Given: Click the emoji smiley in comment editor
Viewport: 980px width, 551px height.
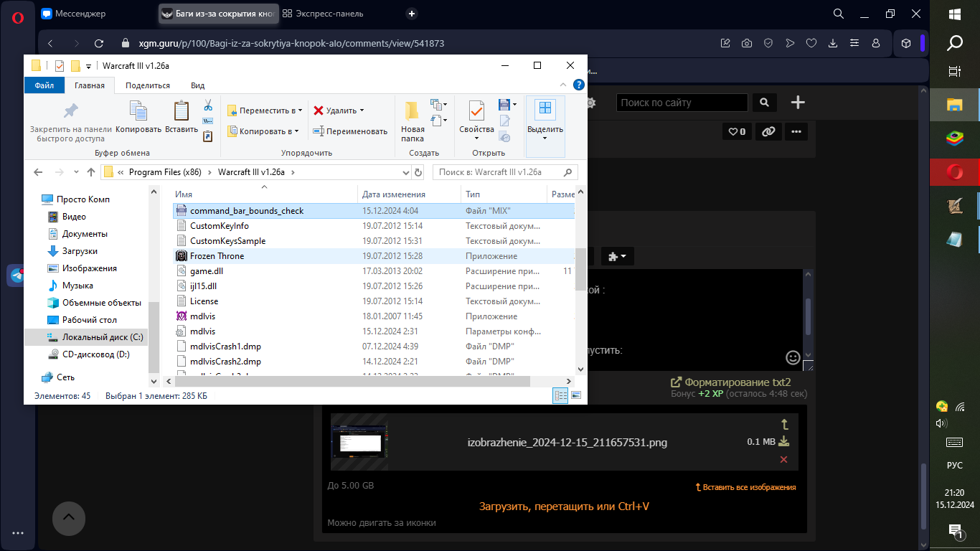Looking at the screenshot, I should click(x=793, y=357).
